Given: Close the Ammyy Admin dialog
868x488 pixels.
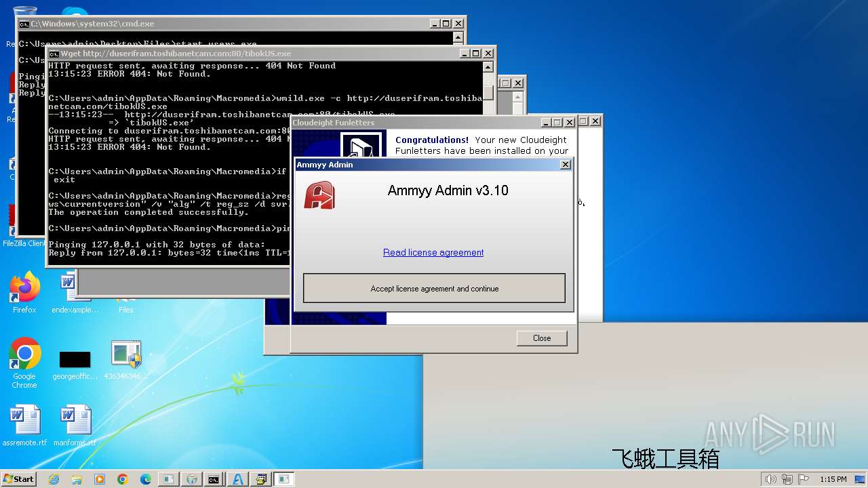Looking at the screenshot, I should pyautogui.click(x=566, y=165).
